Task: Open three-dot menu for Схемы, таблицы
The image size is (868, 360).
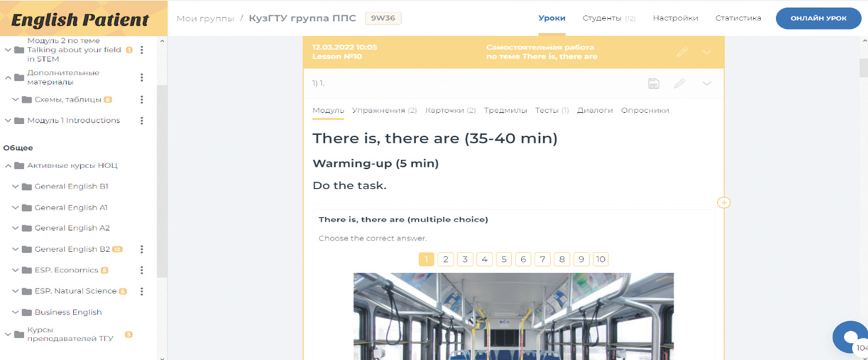Action: (142, 100)
